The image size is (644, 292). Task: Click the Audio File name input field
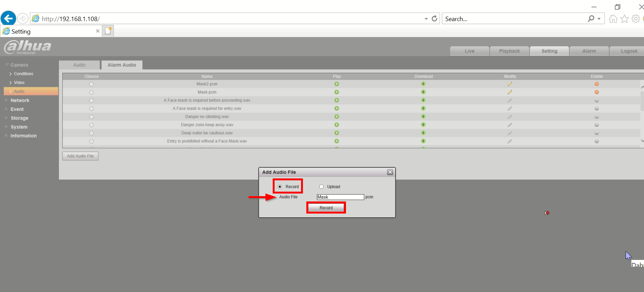pyautogui.click(x=340, y=197)
